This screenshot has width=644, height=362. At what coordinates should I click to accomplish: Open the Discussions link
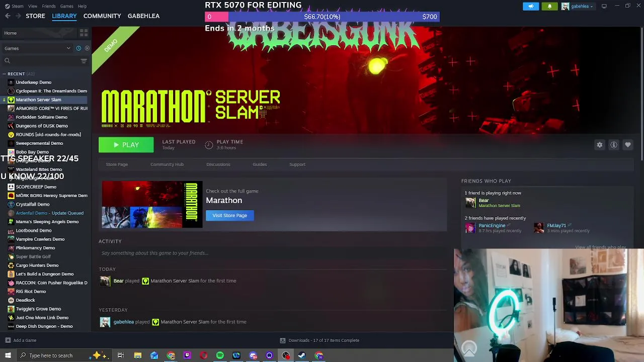pyautogui.click(x=218, y=164)
